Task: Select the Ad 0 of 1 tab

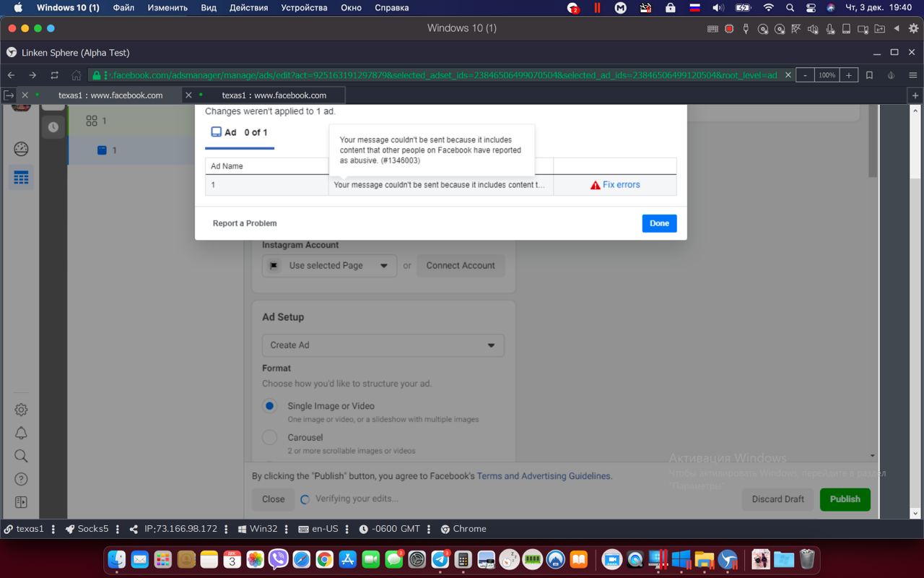Action: 239,133
